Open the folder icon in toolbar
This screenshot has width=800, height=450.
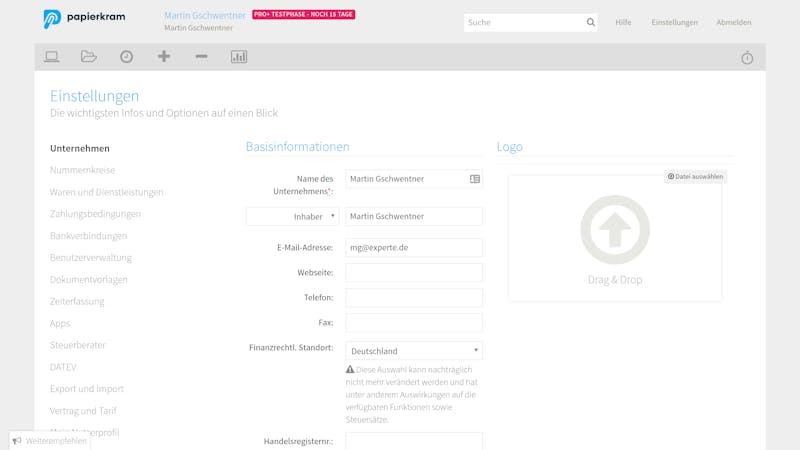(89, 57)
